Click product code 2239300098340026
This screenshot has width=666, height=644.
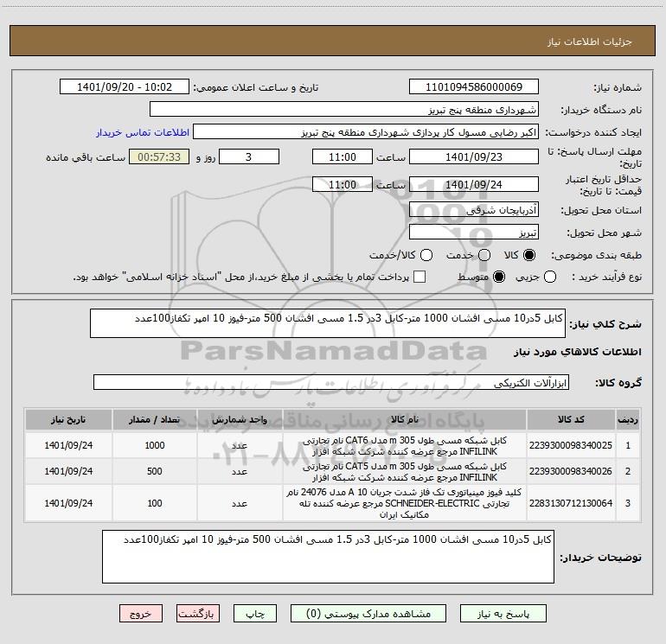point(571,471)
